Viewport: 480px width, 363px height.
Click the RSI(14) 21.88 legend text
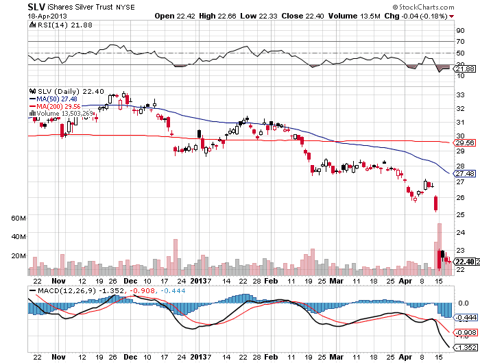(x=64, y=25)
